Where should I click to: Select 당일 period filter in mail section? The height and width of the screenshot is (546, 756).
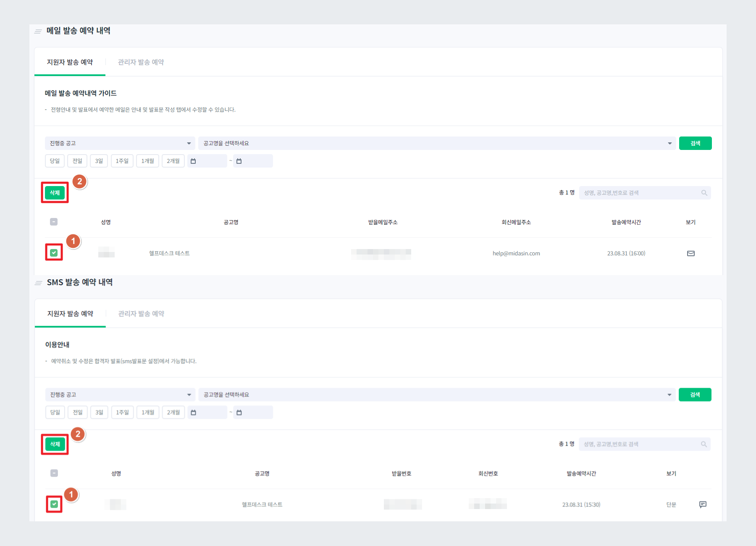[55, 161]
